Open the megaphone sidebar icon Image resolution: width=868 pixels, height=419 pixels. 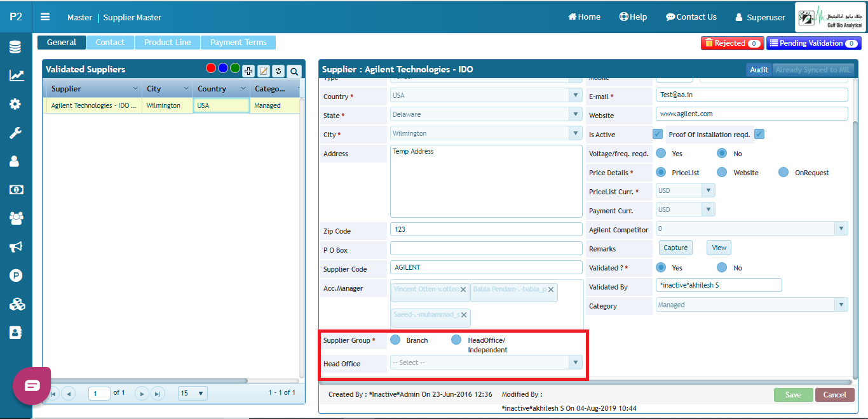point(16,247)
